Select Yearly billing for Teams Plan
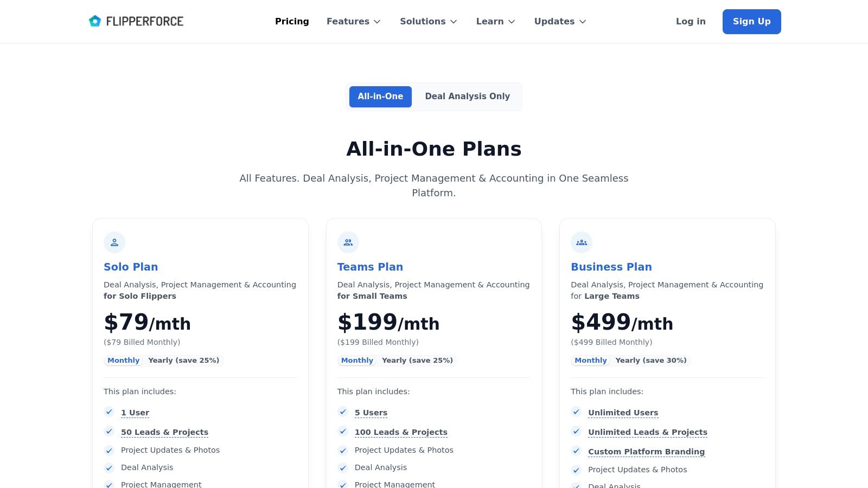This screenshot has width=868, height=488. (417, 361)
